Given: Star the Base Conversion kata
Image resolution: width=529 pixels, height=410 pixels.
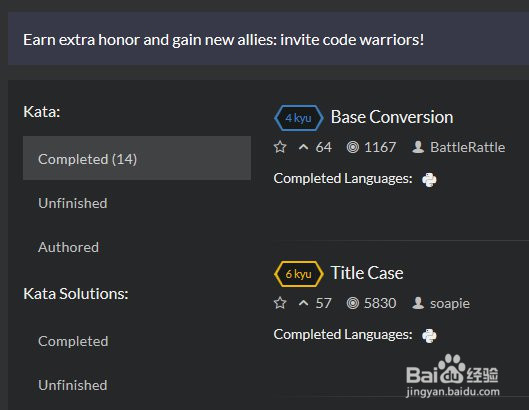Looking at the screenshot, I should coord(280,147).
